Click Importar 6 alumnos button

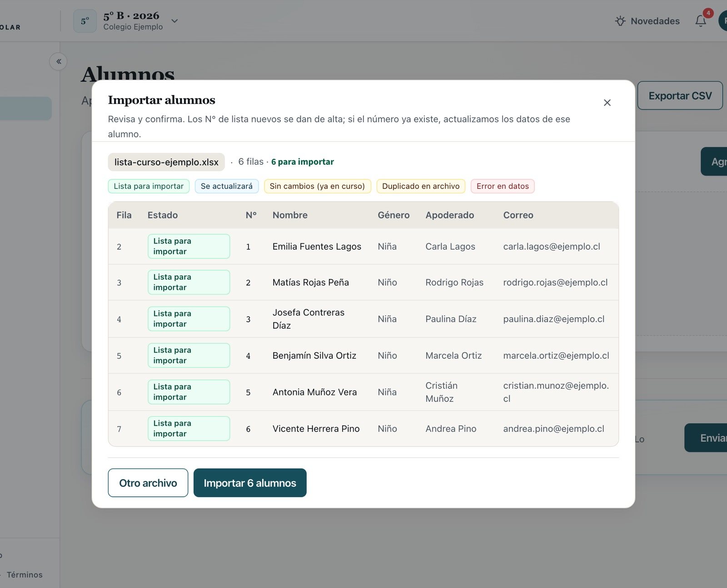tap(250, 483)
